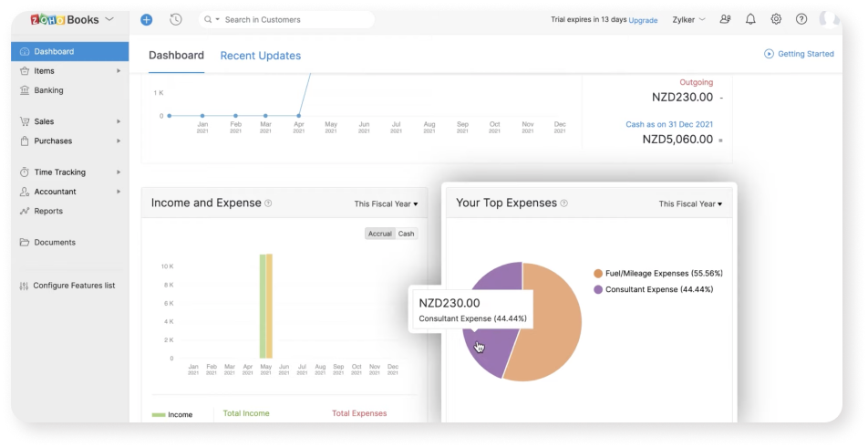Open the referrals people icon in top bar
Image resolution: width=868 pixels, height=448 pixels.
(725, 19)
